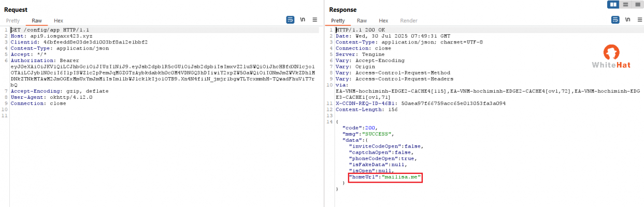Toggle non-printable \n characters in Request panel
The height and width of the screenshot is (207, 644).
[303, 20]
